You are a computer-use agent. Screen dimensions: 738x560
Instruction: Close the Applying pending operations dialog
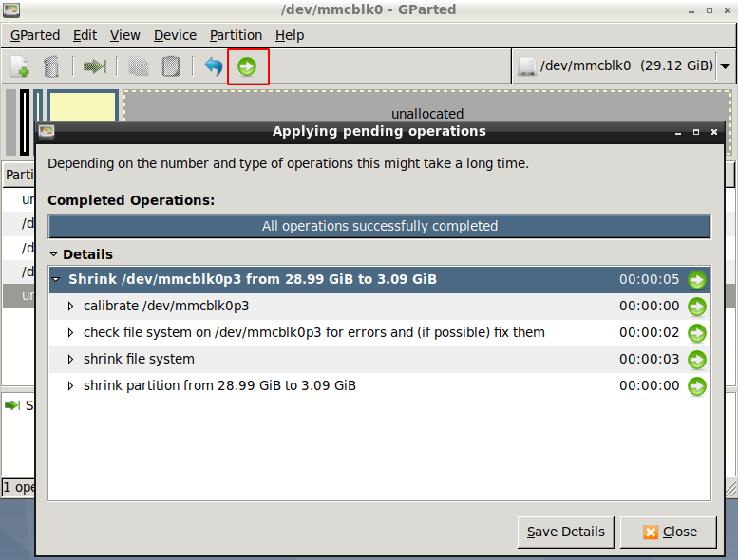click(669, 532)
